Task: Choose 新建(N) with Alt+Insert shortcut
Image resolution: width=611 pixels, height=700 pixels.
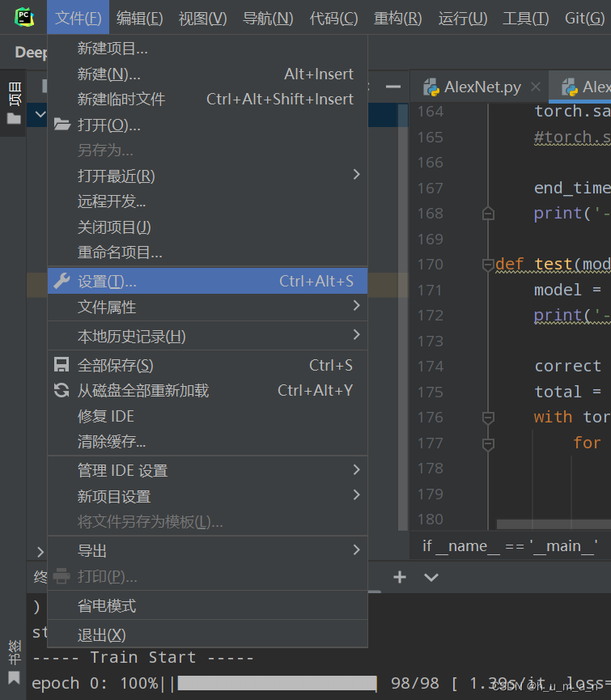Action: pos(207,74)
